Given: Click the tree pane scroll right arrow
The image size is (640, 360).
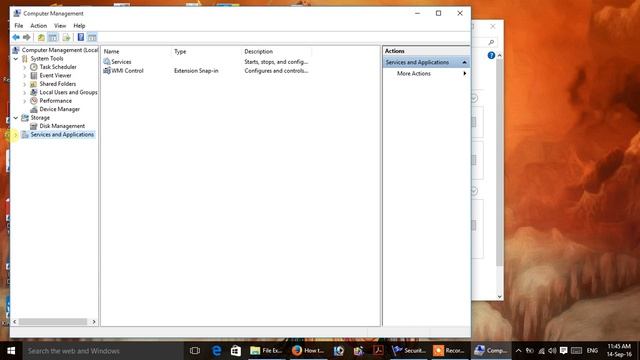Looking at the screenshot, I should tap(94, 322).
